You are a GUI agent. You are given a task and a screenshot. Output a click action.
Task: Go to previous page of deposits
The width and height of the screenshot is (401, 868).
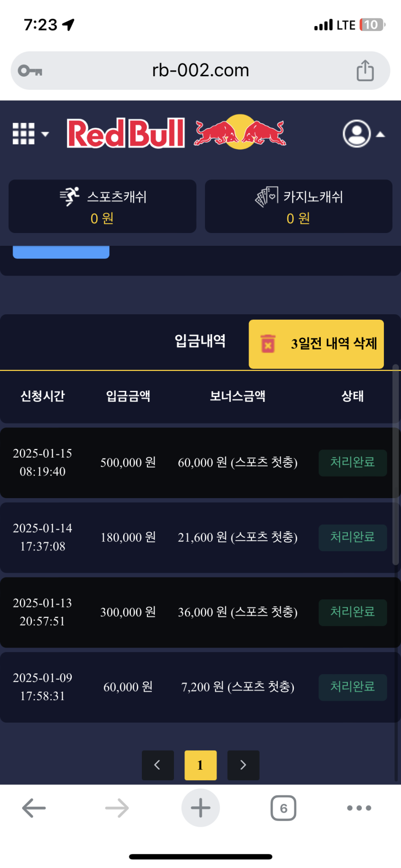157,765
